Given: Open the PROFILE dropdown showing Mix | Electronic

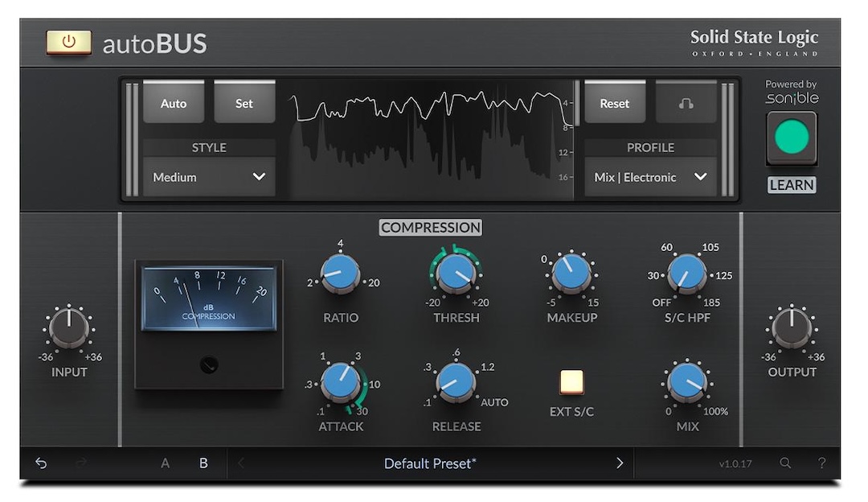Looking at the screenshot, I should pyautogui.click(x=650, y=176).
